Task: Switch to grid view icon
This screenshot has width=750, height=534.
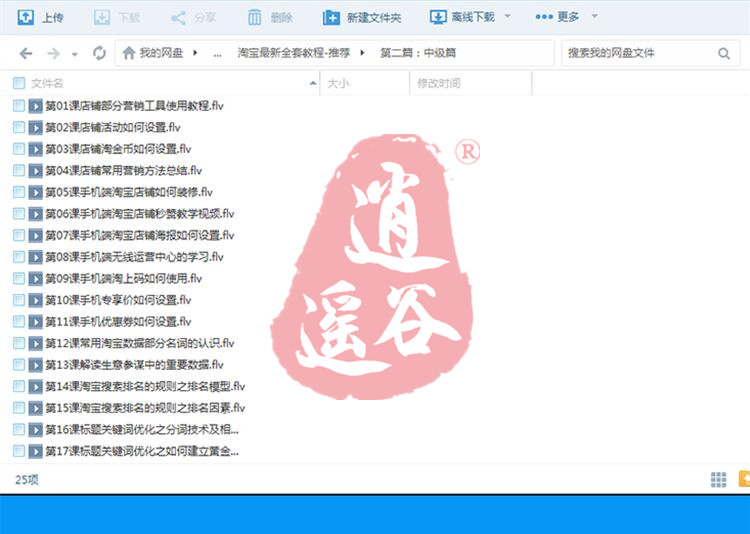Action: (x=718, y=479)
